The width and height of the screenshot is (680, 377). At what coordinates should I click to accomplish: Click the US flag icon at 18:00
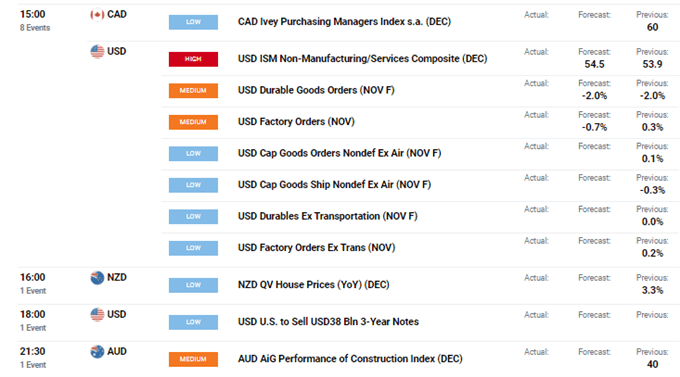pyautogui.click(x=97, y=315)
